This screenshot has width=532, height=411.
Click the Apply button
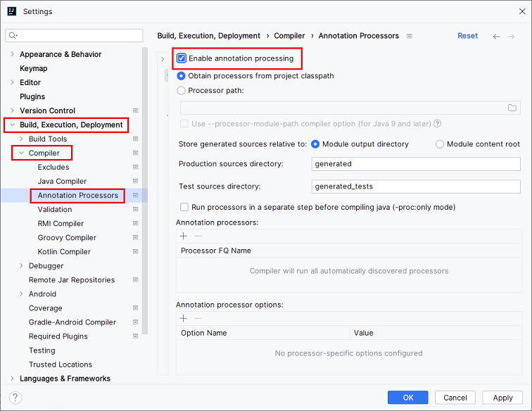502,398
